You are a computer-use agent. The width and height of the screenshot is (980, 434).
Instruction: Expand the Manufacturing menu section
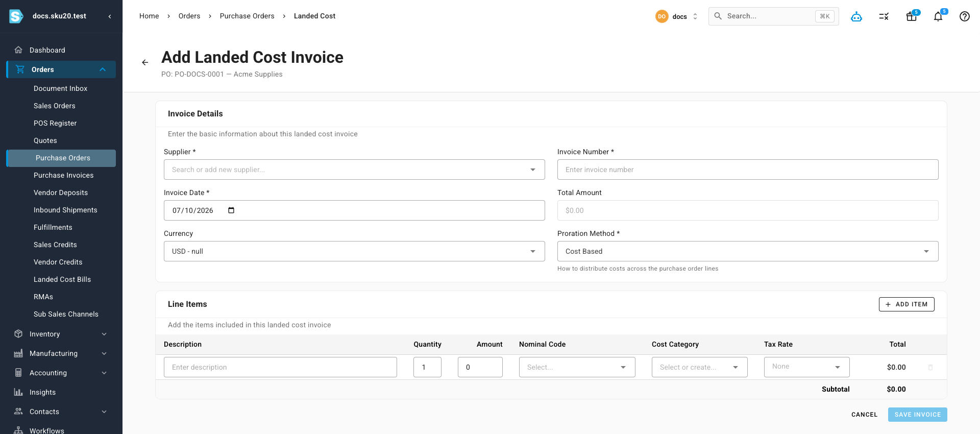(104, 353)
